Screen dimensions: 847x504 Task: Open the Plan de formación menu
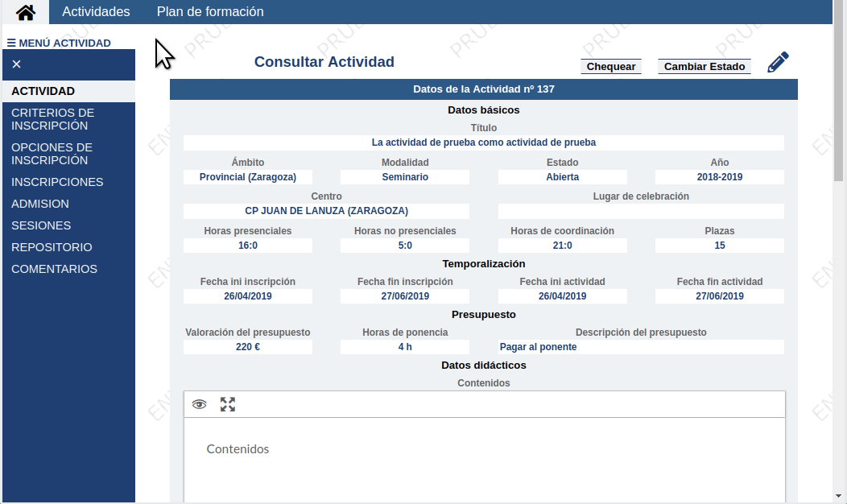tap(210, 12)
